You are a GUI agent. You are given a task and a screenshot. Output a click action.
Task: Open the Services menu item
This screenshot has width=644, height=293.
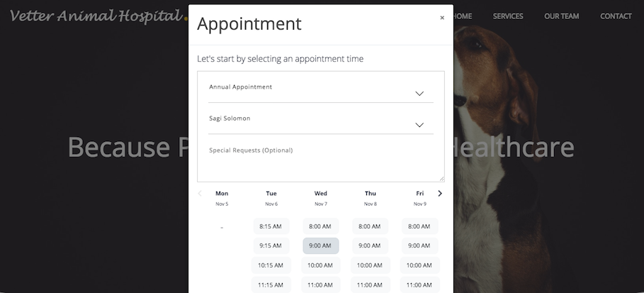[508, 16]
